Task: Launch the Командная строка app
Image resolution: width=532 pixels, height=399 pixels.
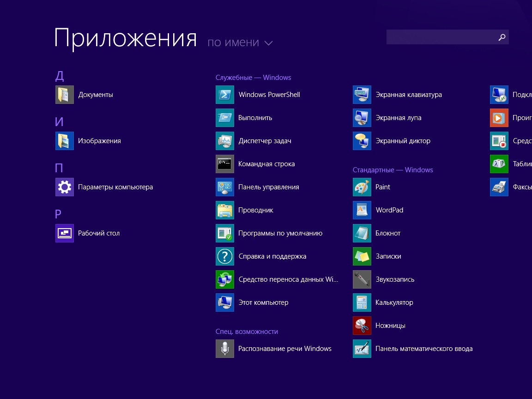Action: coord(266,163)
